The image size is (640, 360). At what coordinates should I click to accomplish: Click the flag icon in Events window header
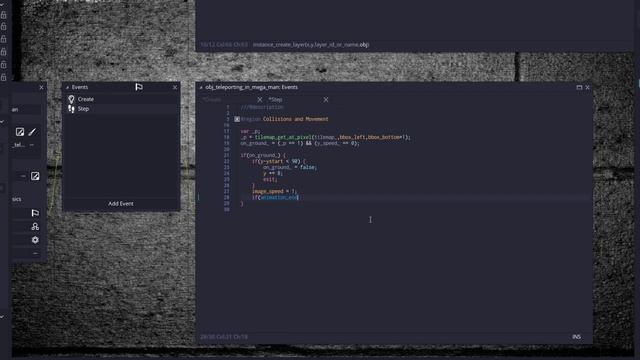click(x=139, y=87)
